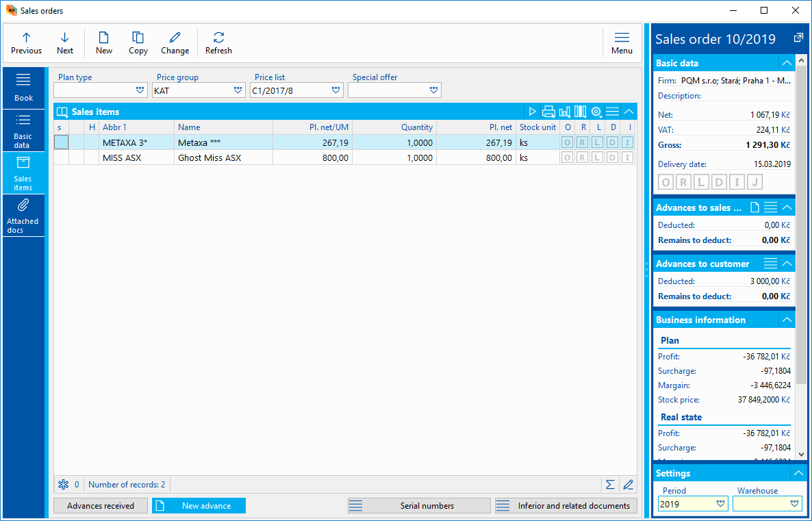Click the asterisk filter icon in status bar
Screen dimensions: 812x521
point(63,484)
